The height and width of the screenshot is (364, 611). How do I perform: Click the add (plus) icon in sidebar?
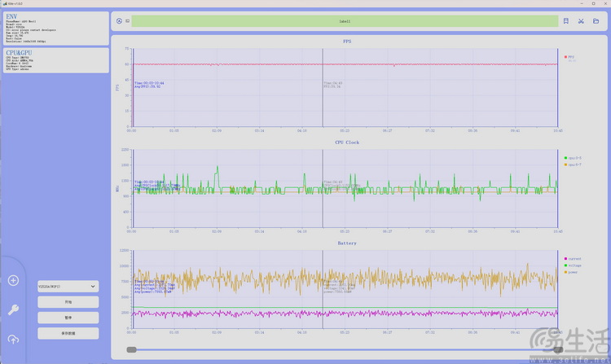(13, 281)
